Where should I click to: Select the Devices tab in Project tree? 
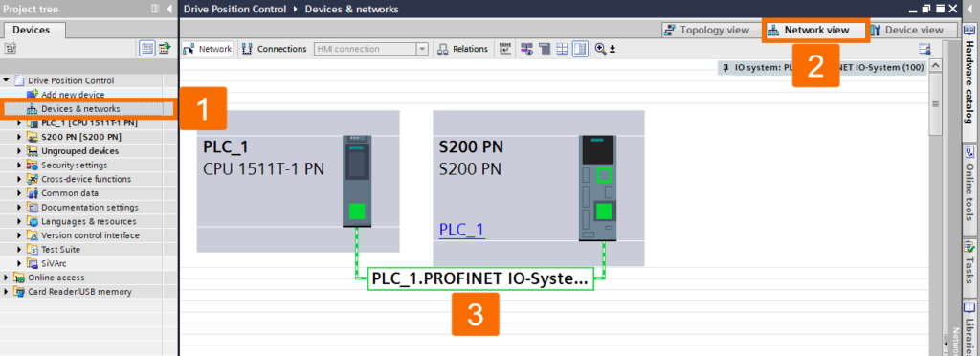pos(31,30)
